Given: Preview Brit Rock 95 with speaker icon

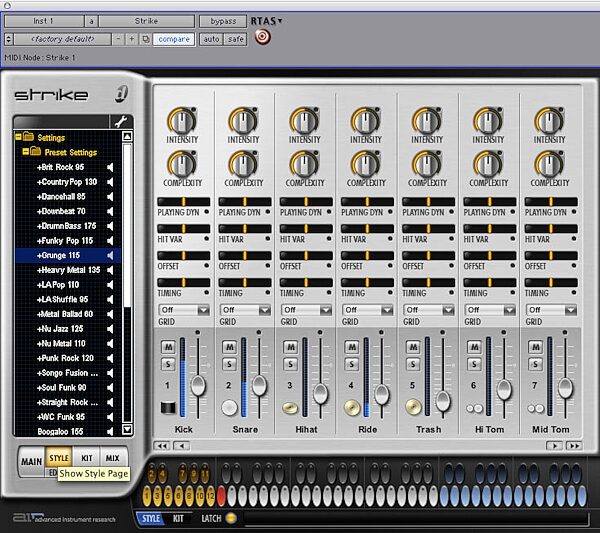Looking at the screenshot, I should click(x=110, y=167).
